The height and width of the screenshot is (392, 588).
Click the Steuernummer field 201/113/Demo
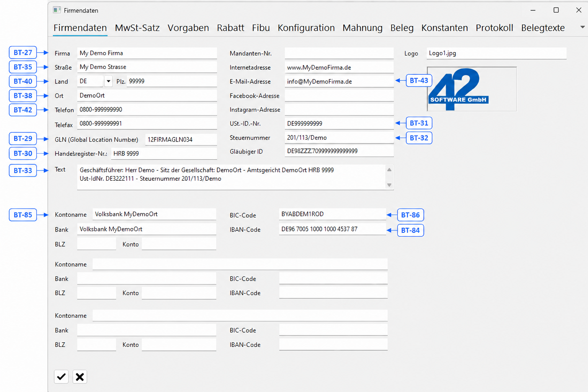(x=339, y=137)
